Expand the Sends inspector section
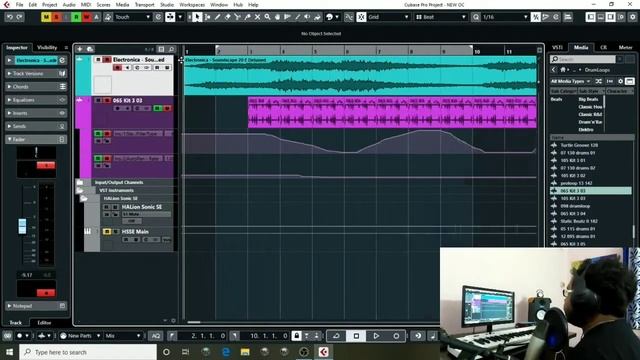640x360 pixels. click(36, 126)
